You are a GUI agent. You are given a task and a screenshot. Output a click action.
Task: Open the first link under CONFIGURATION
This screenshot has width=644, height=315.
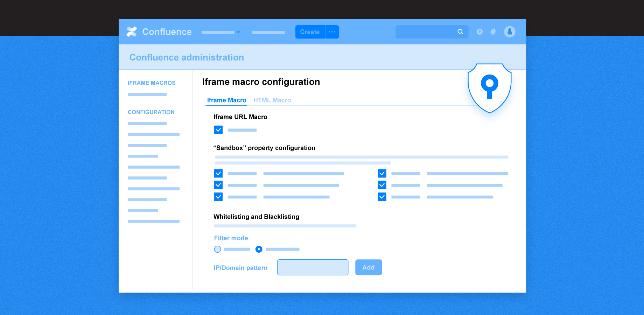[147, 124]
